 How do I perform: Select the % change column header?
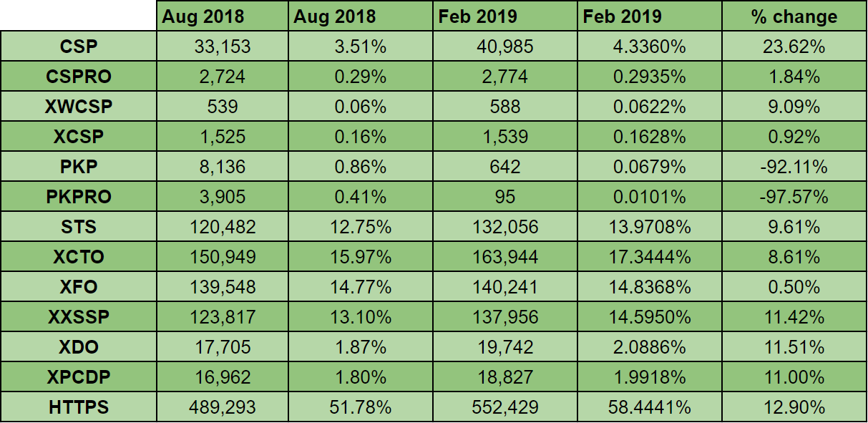794,16
